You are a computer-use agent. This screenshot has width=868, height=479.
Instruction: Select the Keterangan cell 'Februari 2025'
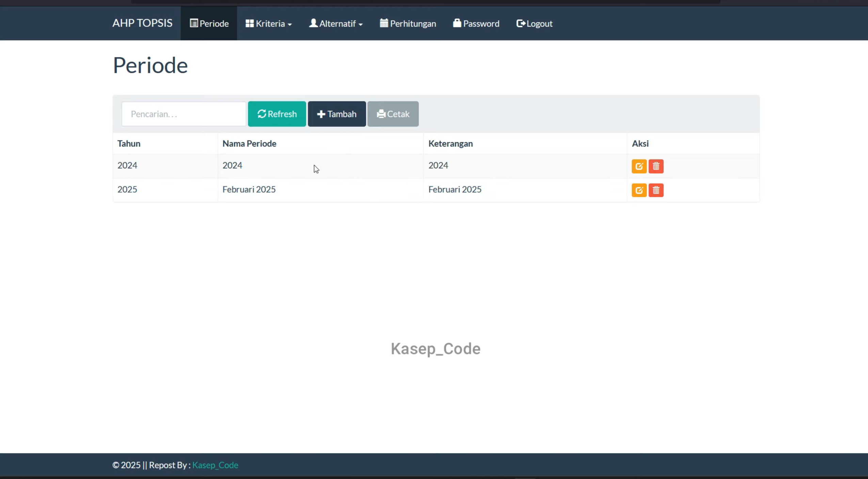(525, 189)
